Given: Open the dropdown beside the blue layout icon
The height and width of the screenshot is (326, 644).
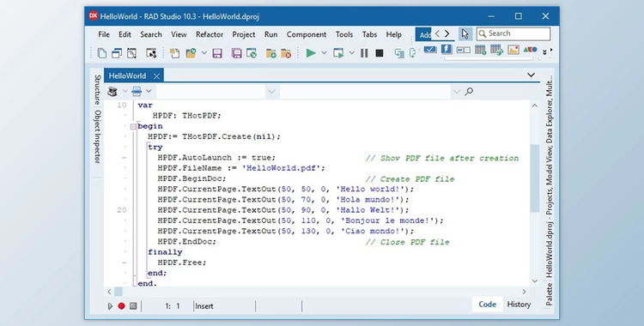Looking at the screenshot, I should pyautogui.click(x=149, y=92).
